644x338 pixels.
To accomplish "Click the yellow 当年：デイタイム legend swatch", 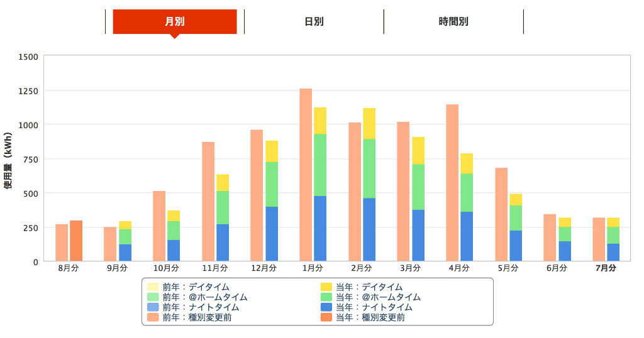I will click(326, 287).
